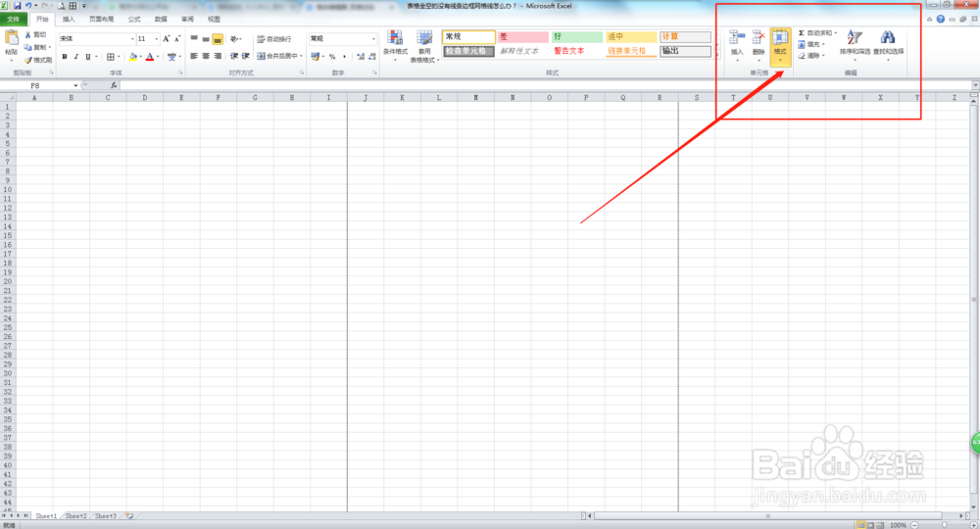980x529 pixels.
Task: Apply the 好 (Good) cell style
Action: coord(577,37)
